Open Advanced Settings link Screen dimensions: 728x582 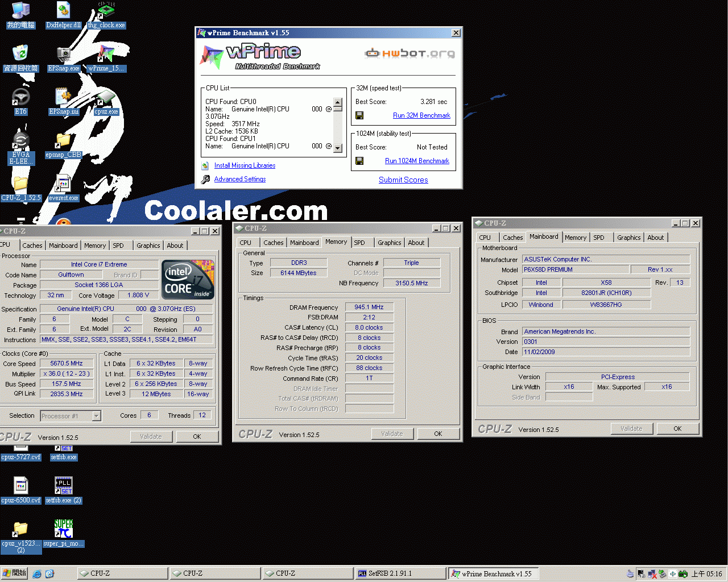pos(240,179)
